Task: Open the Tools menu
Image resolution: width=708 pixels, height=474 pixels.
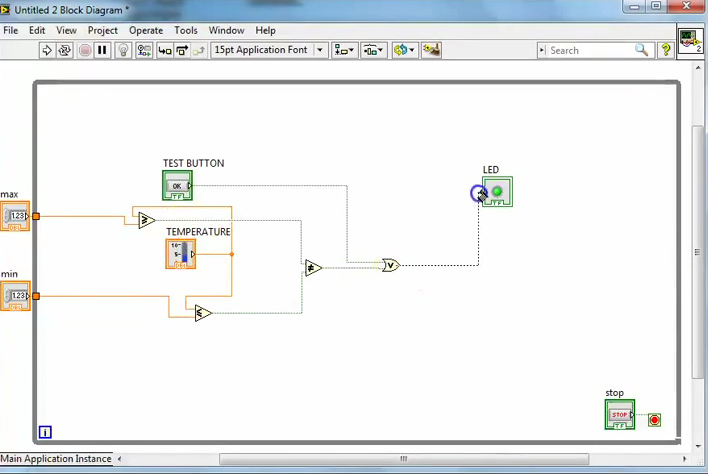Action: [186, 31]
